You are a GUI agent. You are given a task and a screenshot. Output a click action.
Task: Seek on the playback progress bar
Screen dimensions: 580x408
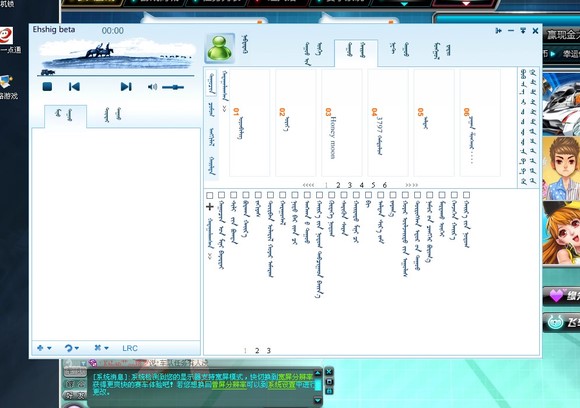[115, 75]
